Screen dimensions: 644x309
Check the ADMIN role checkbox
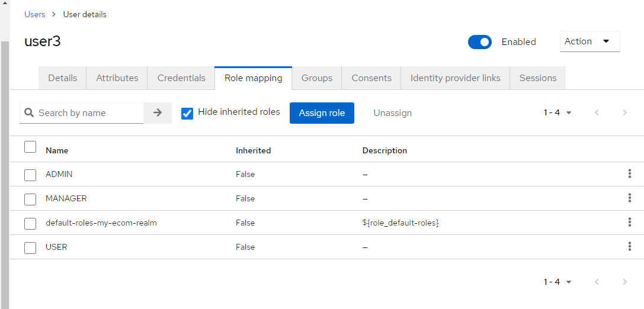[30, 175]
